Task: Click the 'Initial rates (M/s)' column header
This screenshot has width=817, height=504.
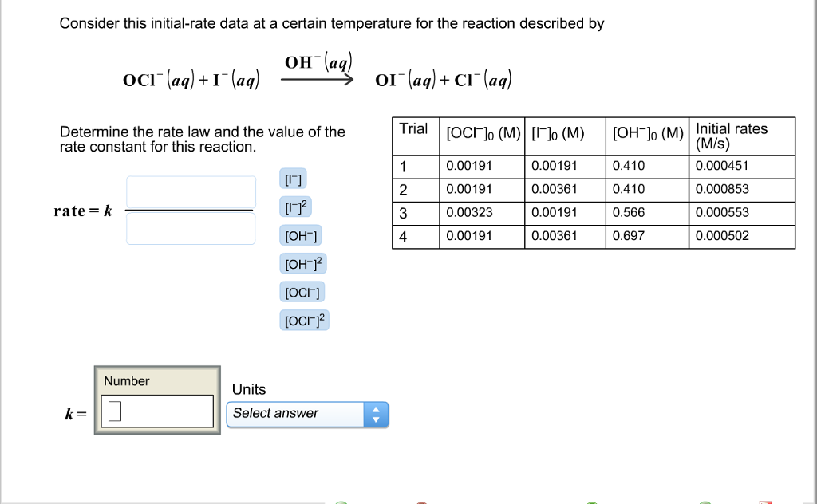Action: click(x=732, y=136)
